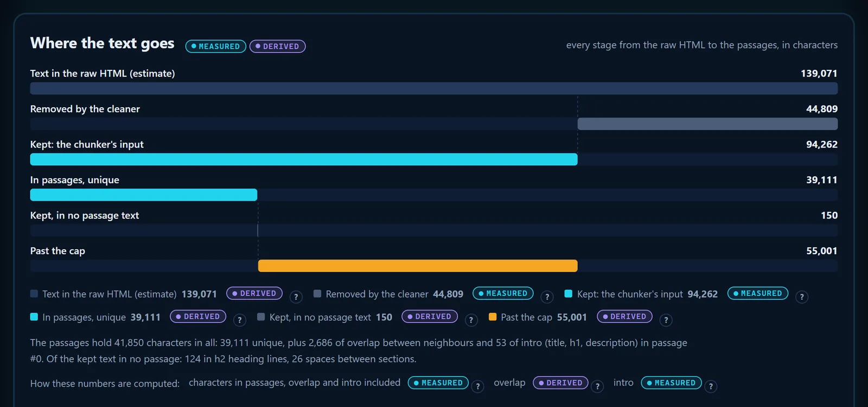This screenshot has width=868, height=407.
Task: Click grey swatch for Kept, in no passage text legend
Action: (261, 317)
